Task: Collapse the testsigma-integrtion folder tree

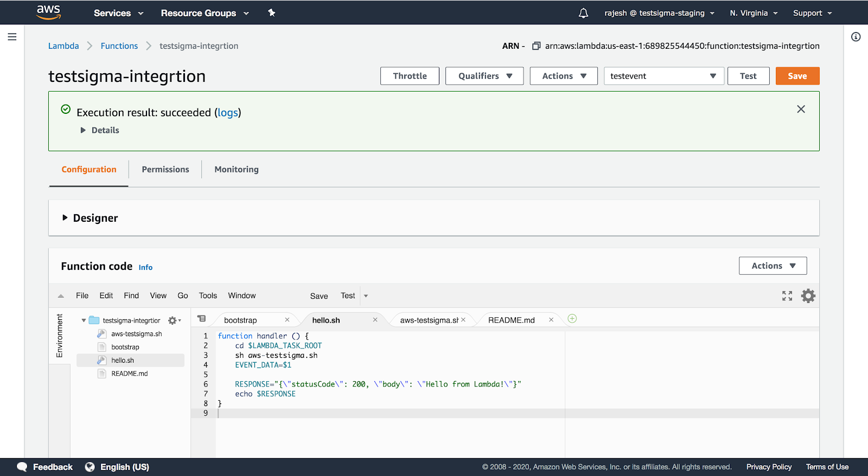Action: pos(84,320)
